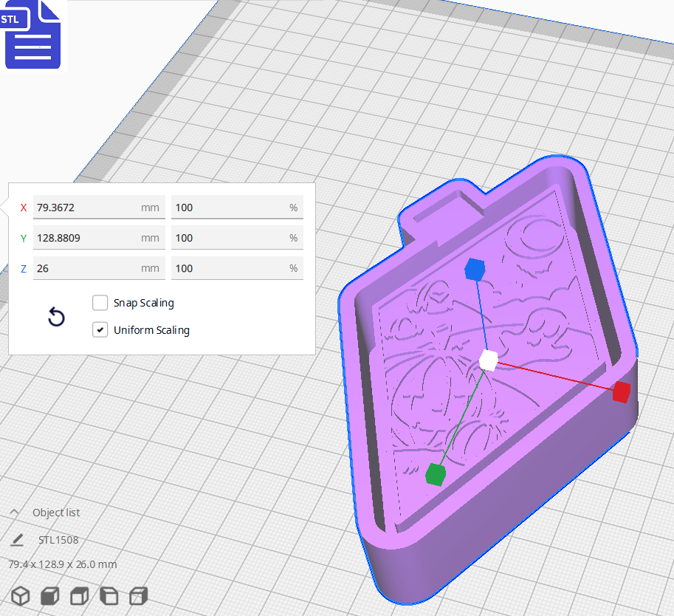Switch to the left side view icon
The height and width of the screenshot is (616, 674).
109,596
